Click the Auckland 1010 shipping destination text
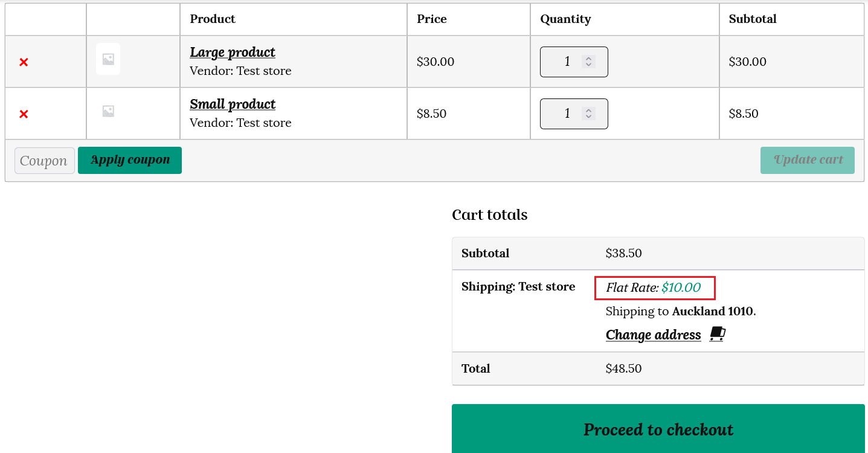 pyautogui.click(x=713, y=312)
